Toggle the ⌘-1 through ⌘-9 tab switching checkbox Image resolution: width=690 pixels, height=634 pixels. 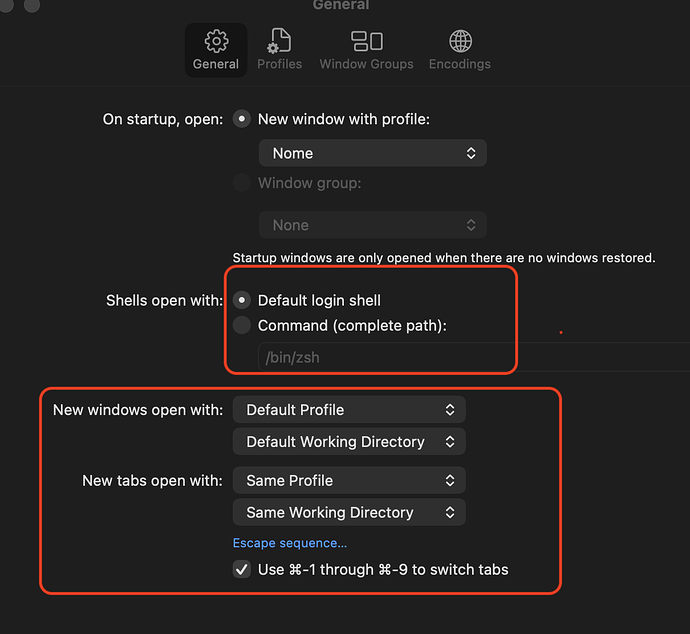click(x=242, y=569)
